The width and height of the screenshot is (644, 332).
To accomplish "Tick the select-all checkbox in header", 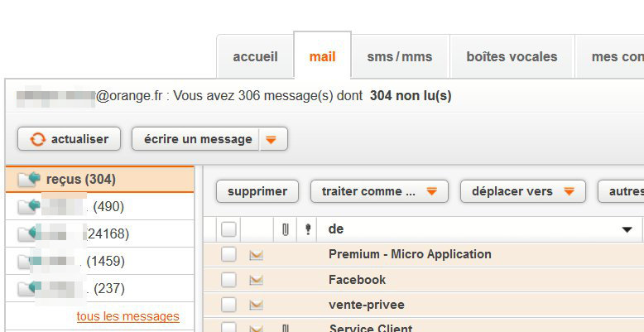I will pos(228,229).
